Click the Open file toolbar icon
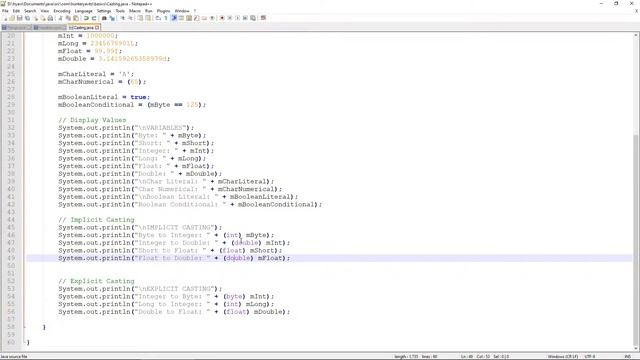 coord(12,18)
